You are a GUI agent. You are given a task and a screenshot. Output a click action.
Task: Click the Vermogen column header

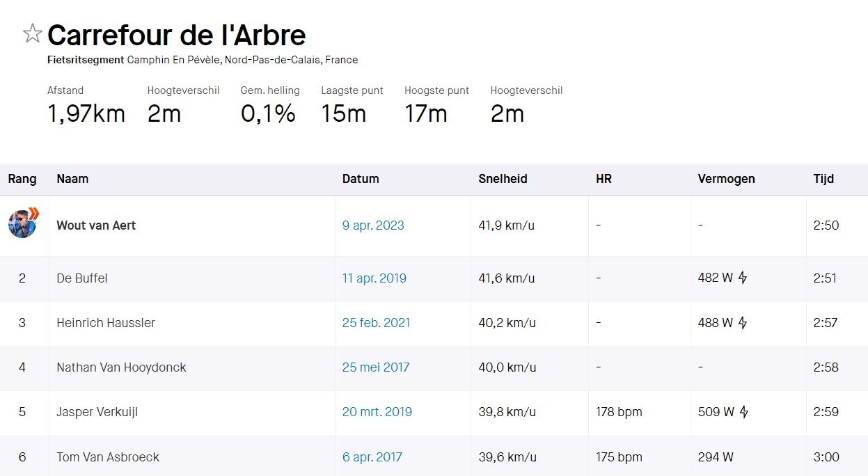click(x=726, y=179)
